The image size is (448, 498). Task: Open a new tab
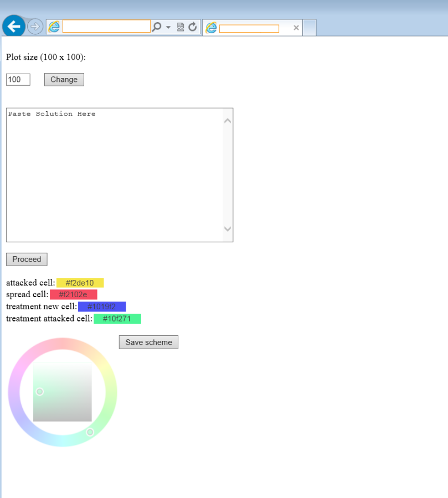(x=310, y=28)
